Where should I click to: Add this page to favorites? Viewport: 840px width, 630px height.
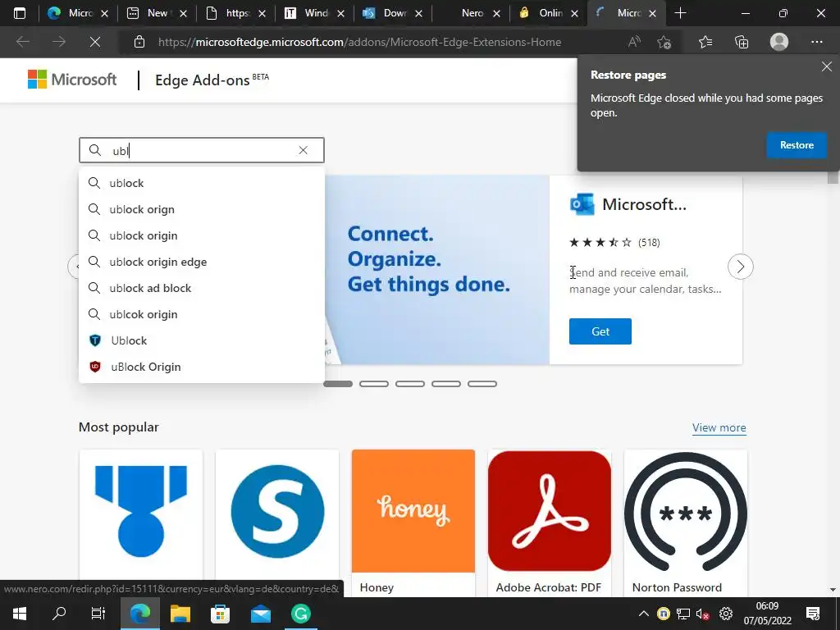point(664,42)
